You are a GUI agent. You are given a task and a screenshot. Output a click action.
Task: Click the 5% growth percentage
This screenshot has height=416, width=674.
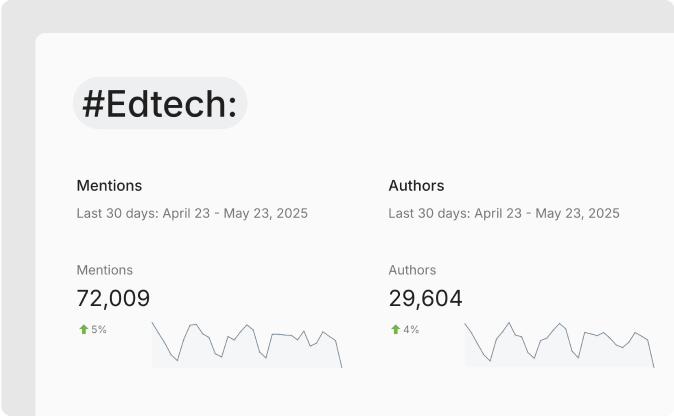99,329
